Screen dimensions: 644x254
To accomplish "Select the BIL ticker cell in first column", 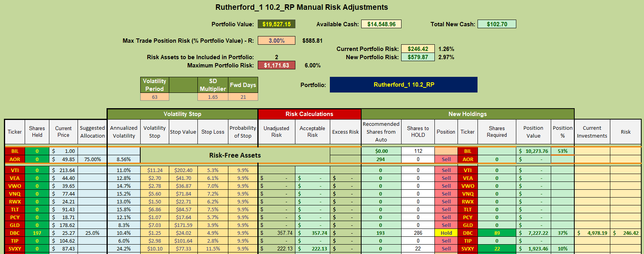I will [15, 151].
